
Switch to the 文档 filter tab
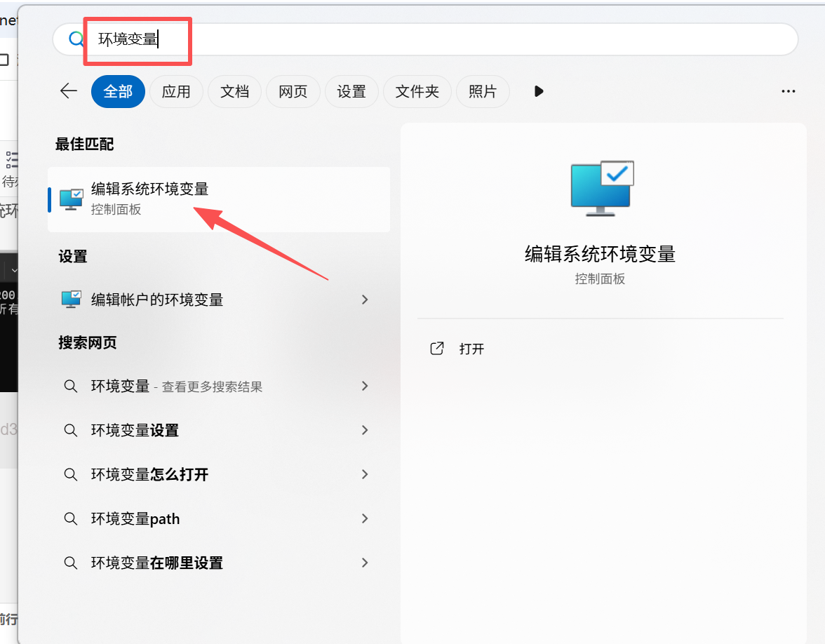tap(234, 91)
